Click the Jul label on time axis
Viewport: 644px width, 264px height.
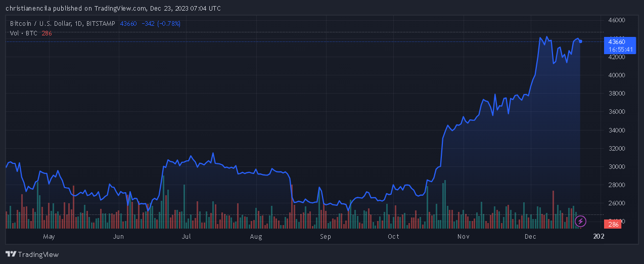pyautogui.click(x=186, y=236)
